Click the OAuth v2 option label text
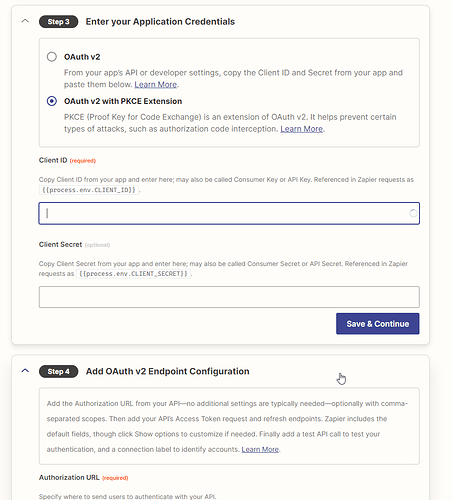This screenshot has height=500, width=452. coord(82,57)
